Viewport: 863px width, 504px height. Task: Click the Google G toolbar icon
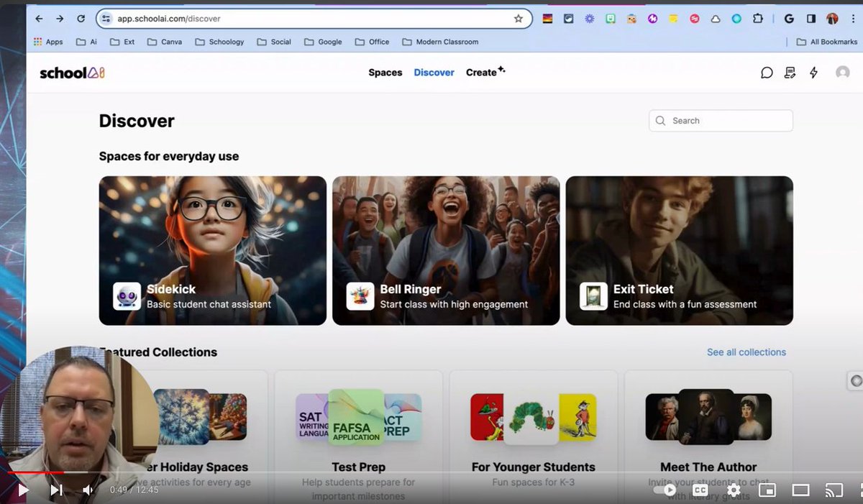tap(789, 19)
